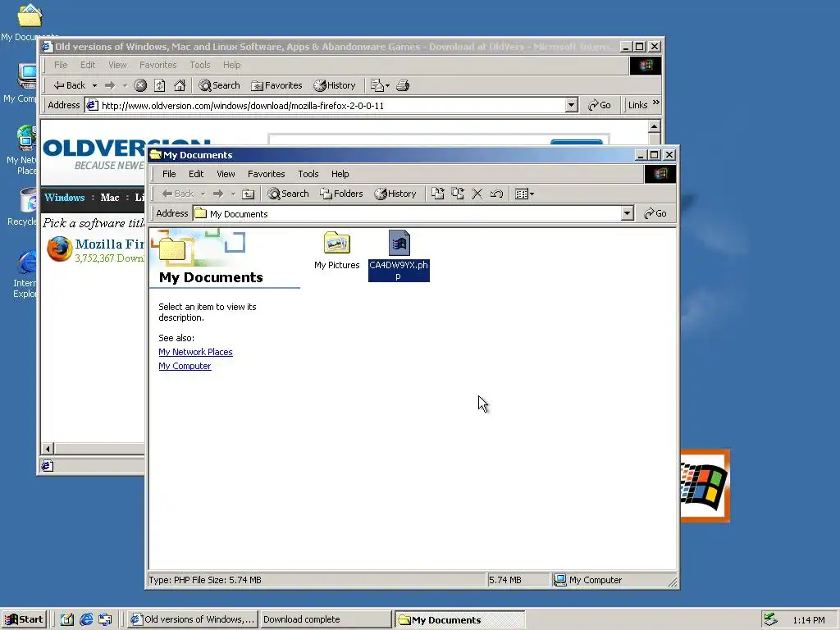Click the Delete icon in Explorer toolbar
Image resolution: width=840 pixels, height=630 pixels.
click(477, 194)
